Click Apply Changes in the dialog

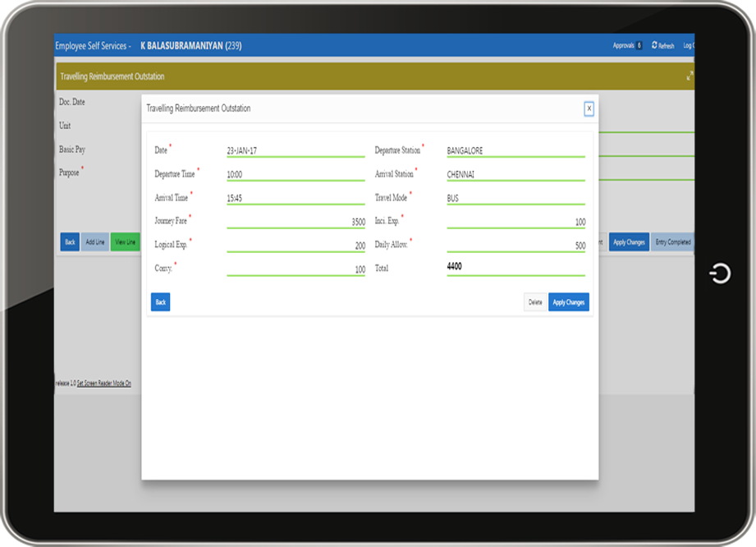click(x=568, y=302)
